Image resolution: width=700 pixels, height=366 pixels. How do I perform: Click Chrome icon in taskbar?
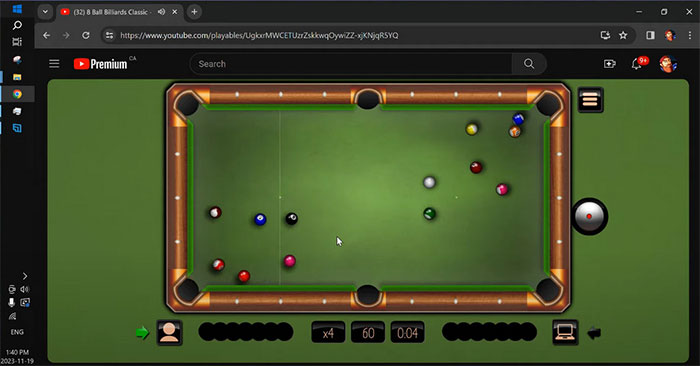[17, 94]
